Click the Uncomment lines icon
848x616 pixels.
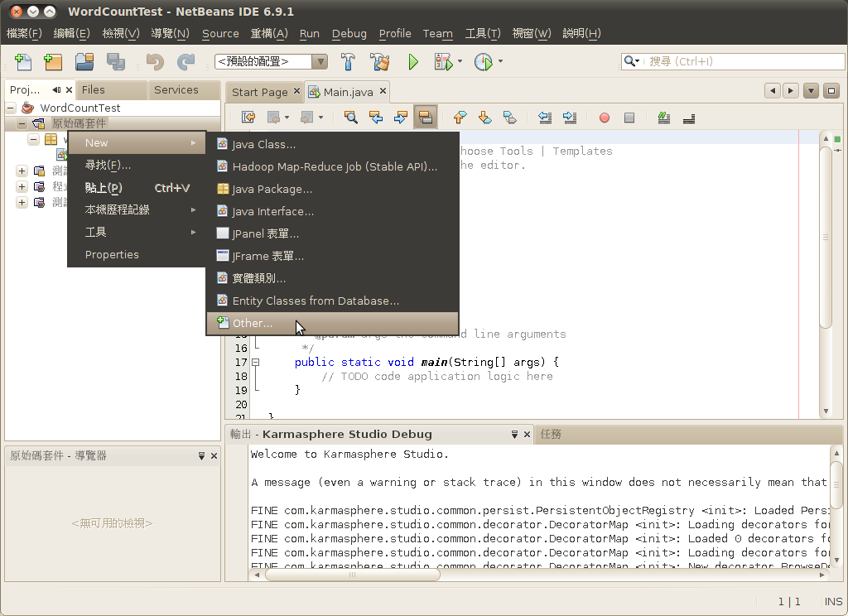689,118
